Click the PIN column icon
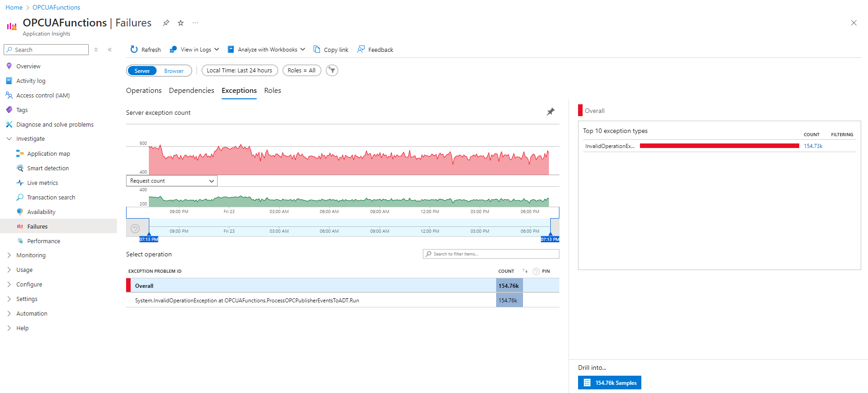Viewport: 868px width, 393px height. (536, 271)
